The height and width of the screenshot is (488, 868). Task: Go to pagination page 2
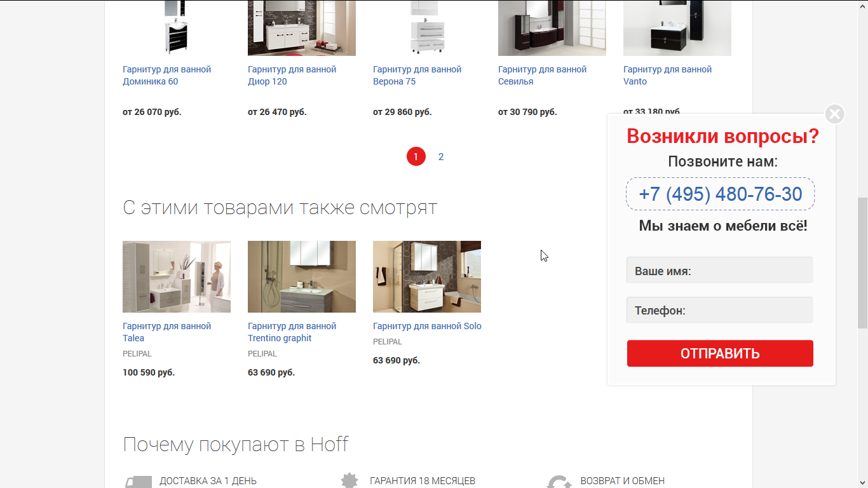point(441,156)
